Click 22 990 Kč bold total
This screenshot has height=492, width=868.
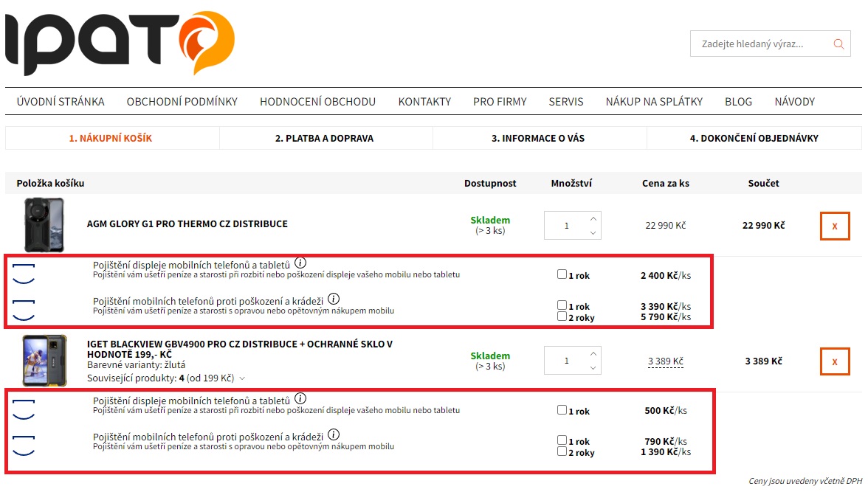click(763, 226)
